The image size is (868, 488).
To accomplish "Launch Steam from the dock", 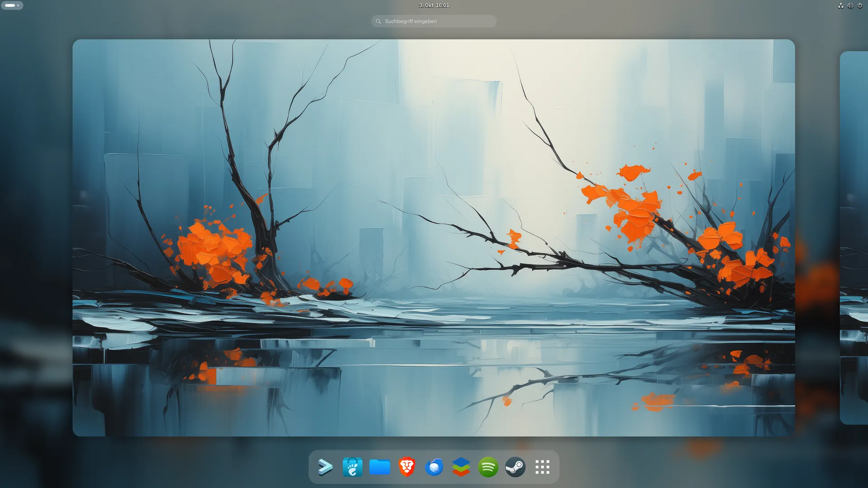I will (515, 467).
